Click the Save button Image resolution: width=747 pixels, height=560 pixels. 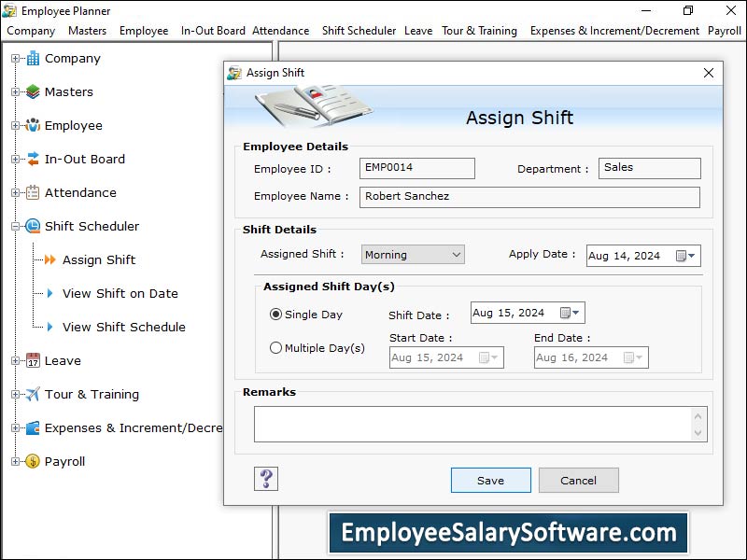pyautogui.click(x=491, y=480)
